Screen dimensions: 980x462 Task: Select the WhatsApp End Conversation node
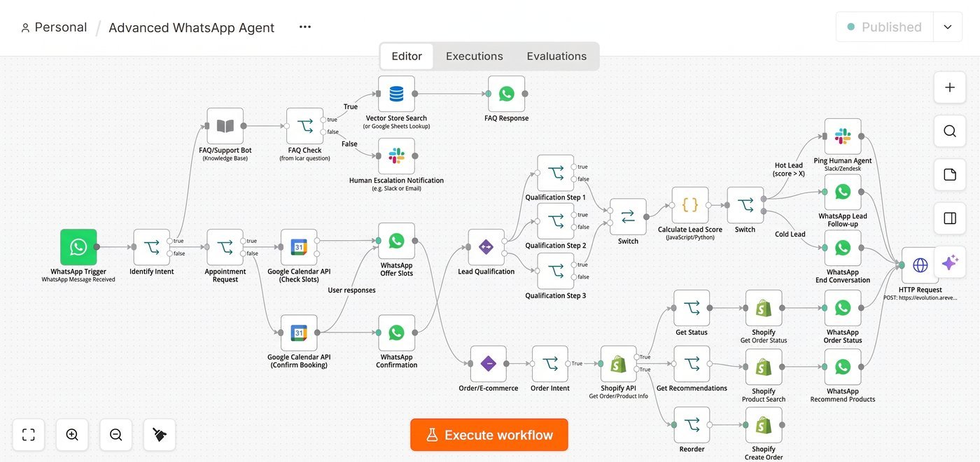click(x=843, y=248)
